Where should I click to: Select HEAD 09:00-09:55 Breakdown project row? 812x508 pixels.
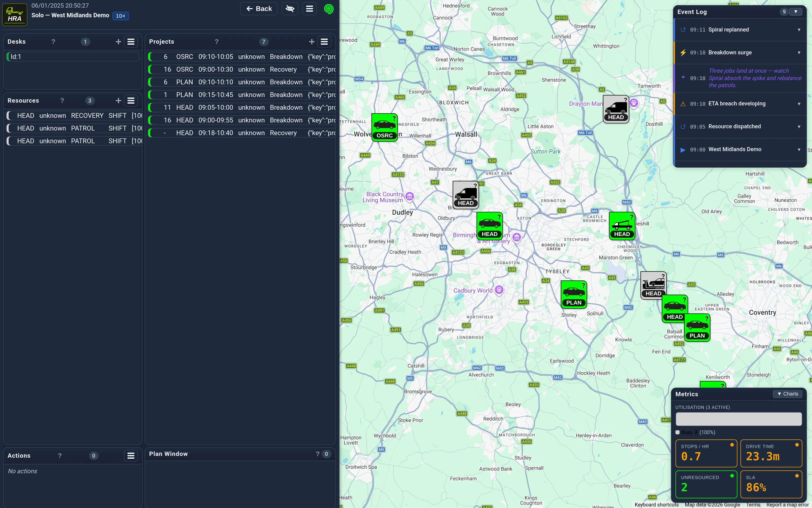pyautogui.click(x=242, y=120)
